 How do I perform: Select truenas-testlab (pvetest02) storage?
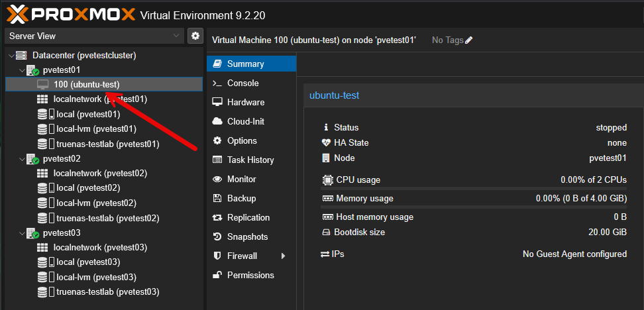[x=108, y=218]
